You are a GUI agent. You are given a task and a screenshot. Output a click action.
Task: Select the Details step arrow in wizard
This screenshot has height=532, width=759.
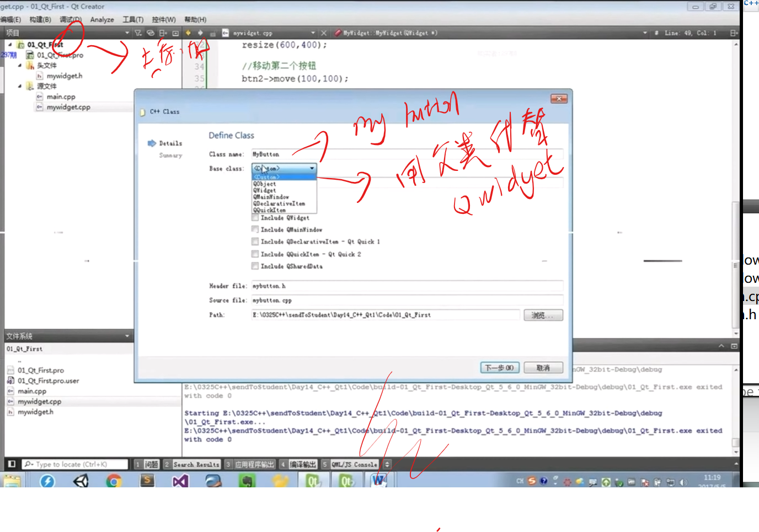click(x=152, y=143)
